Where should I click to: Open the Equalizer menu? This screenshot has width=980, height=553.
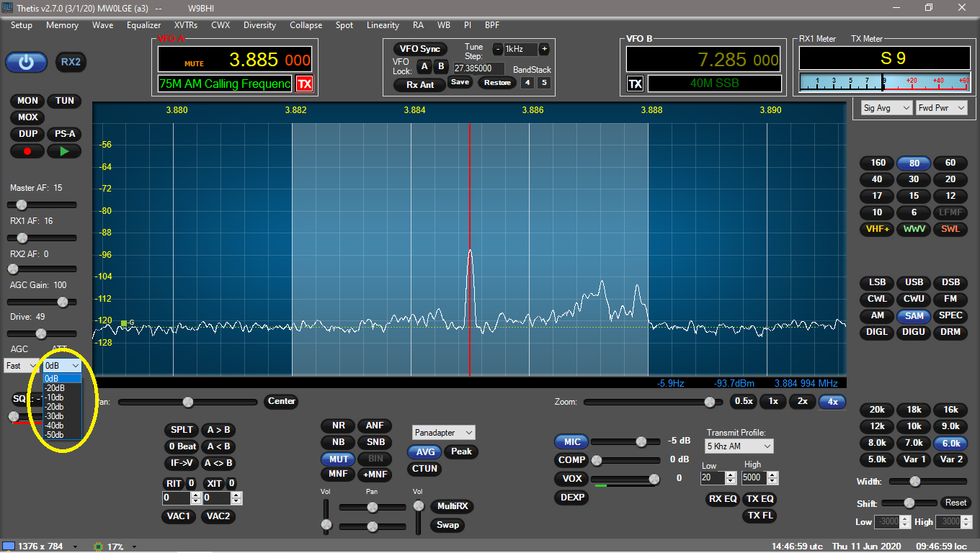click(x=143, y=25)
